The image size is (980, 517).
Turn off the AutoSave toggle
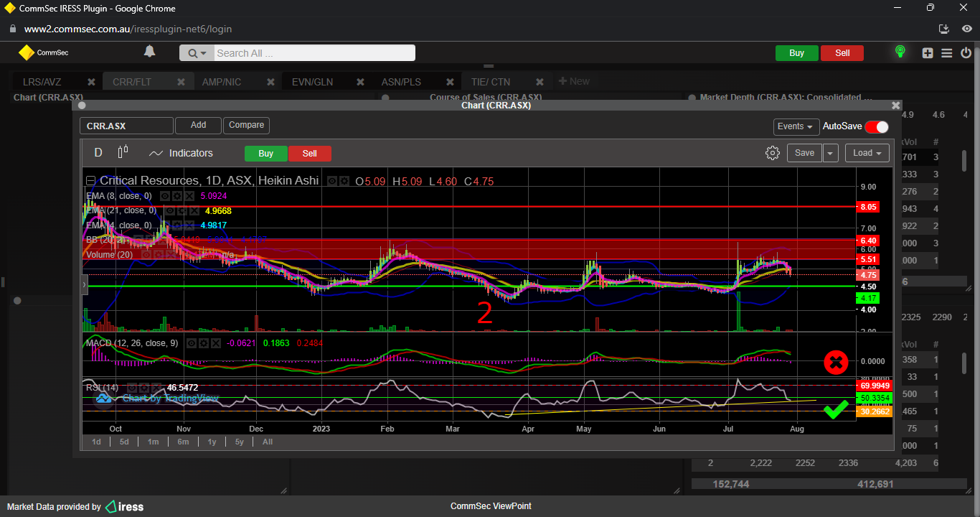point(876,126)
